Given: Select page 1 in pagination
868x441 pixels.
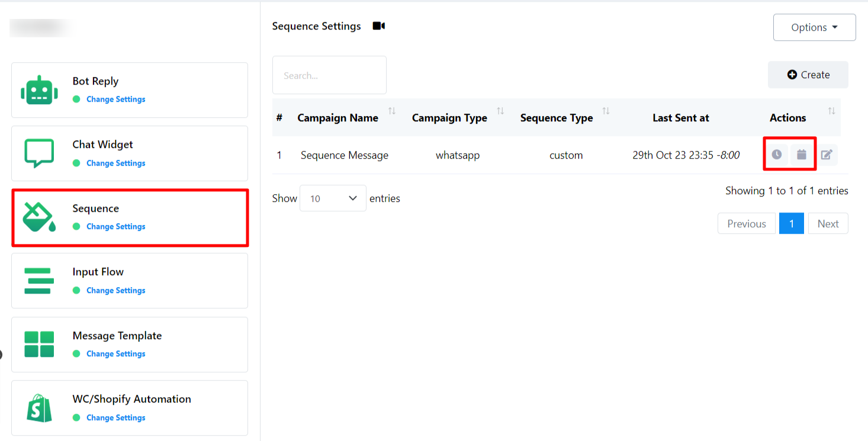Looking at the screenshot, I should 791,224.
